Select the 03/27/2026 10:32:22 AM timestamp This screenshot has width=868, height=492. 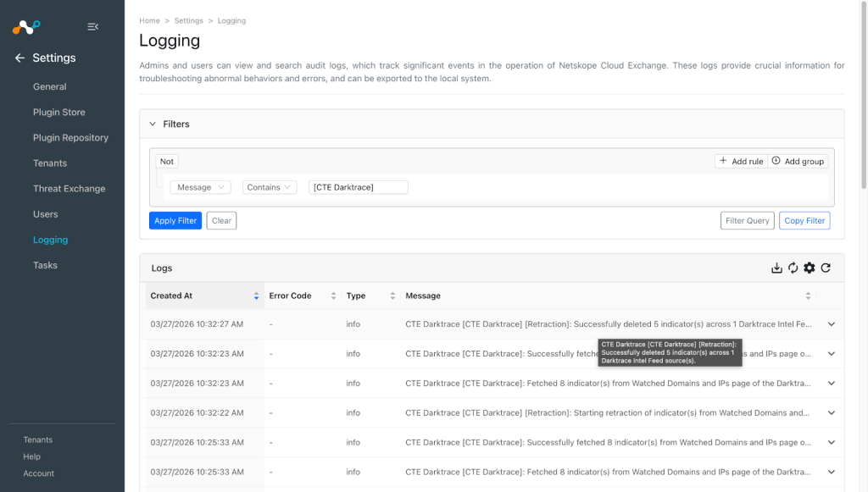pyautogui.click(x=197, y=413)
